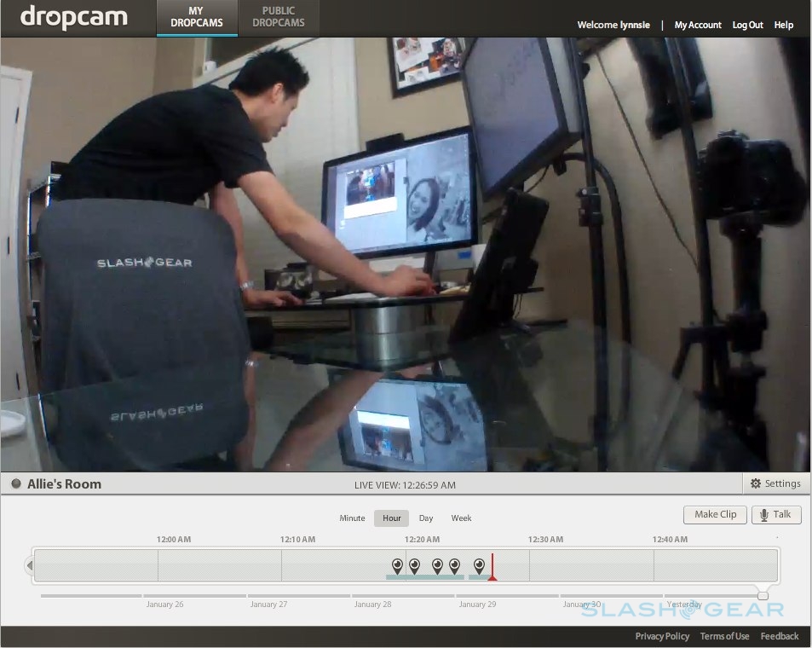Switch to the Public Dropcams tab

click(x=278, y=17)
